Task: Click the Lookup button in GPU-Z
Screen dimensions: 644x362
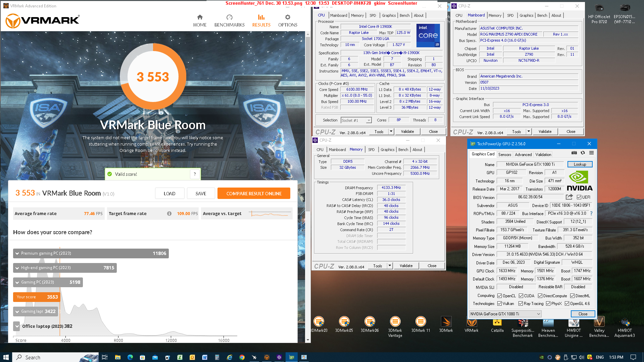Action: [x=580, y=164]
